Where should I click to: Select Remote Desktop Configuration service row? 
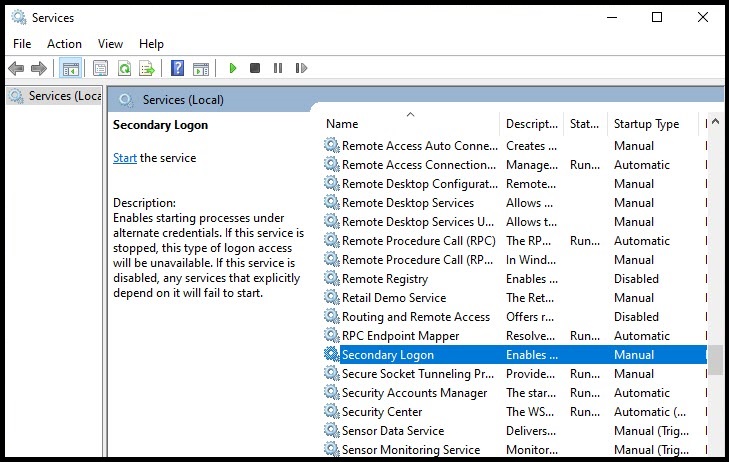pos(514,184)
